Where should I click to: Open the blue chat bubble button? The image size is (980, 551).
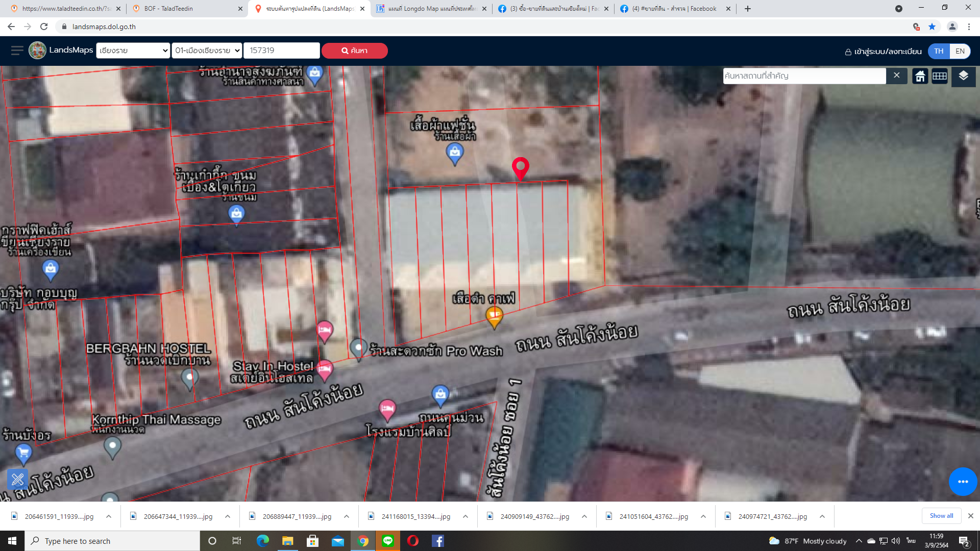click(963, 482)
